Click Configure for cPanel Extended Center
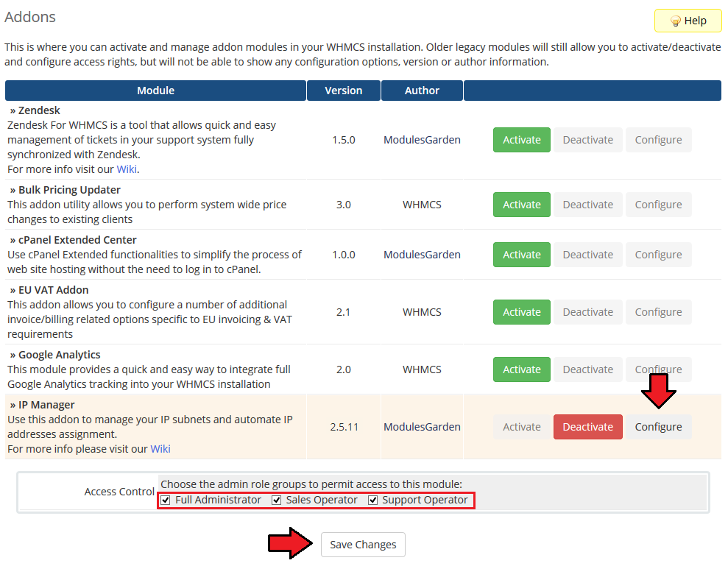Screen dimensions: 728x566 (658, 255)
